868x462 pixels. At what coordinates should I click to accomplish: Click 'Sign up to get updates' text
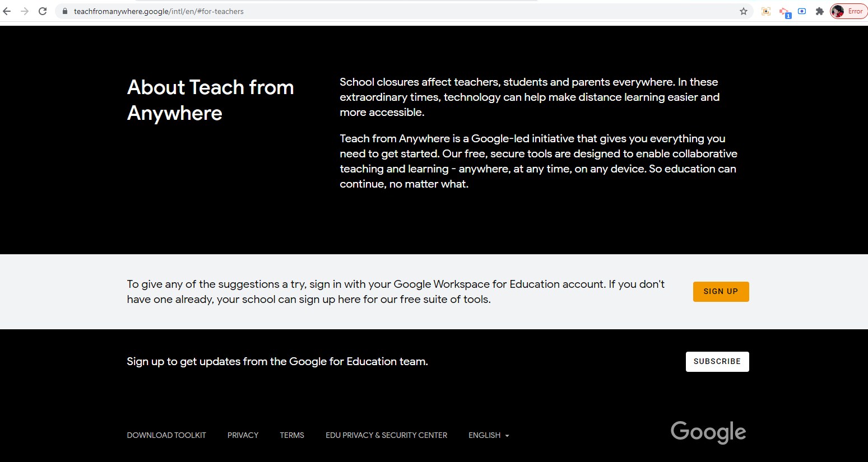click(277, 361)
